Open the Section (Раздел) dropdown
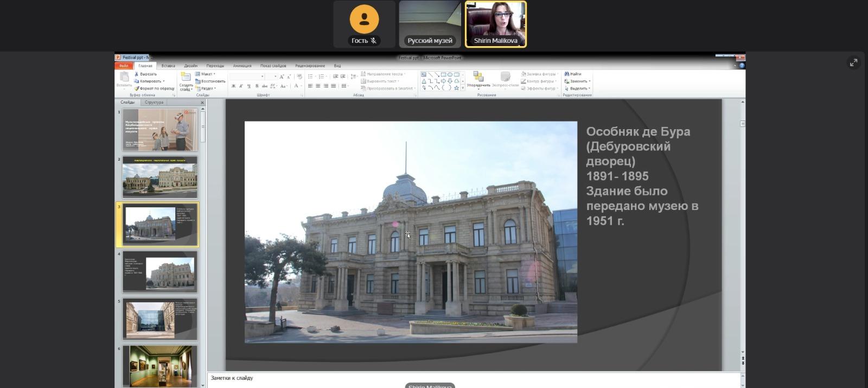 click(x=206, y=88)
